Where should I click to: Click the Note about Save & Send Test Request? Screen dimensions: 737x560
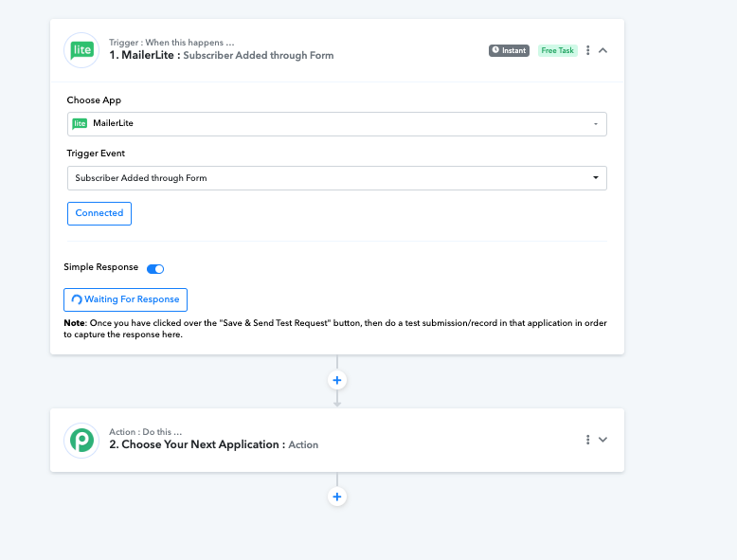click(335, 329)
